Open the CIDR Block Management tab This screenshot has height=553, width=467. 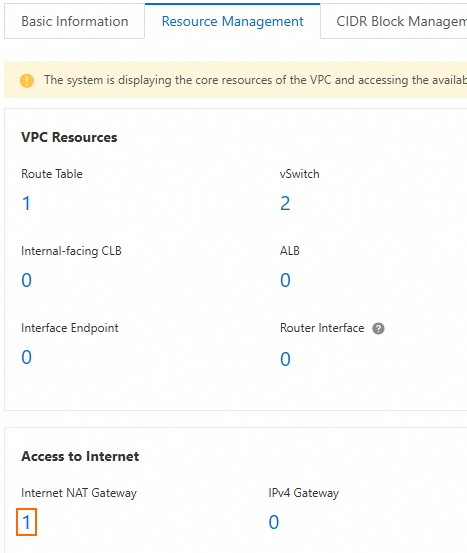point(401,22)
